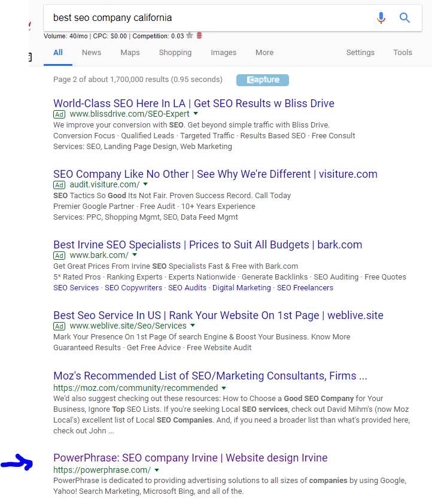The width and height of the screenshot is (432, 504).
Task: Open the Tools options
Action: (403, 53)
